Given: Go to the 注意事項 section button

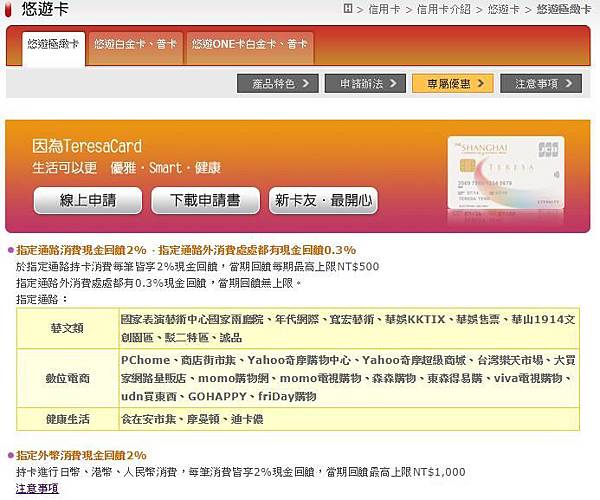Looking at the screenshot, I should tap(541, 83).
